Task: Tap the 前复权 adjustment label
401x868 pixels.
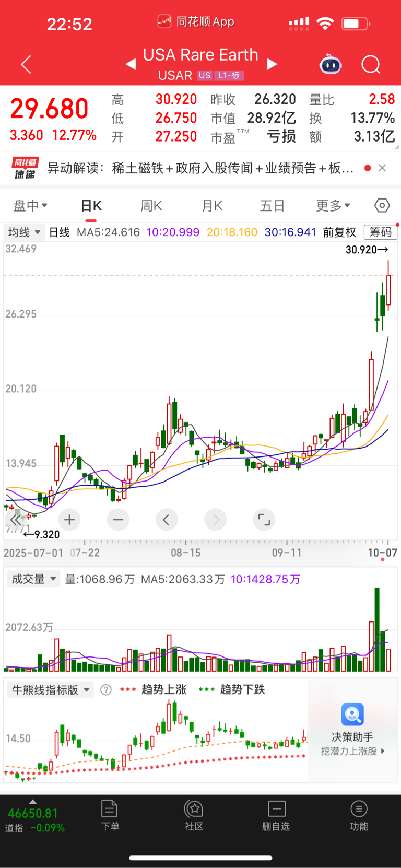Action: click(x=339, y=232)
